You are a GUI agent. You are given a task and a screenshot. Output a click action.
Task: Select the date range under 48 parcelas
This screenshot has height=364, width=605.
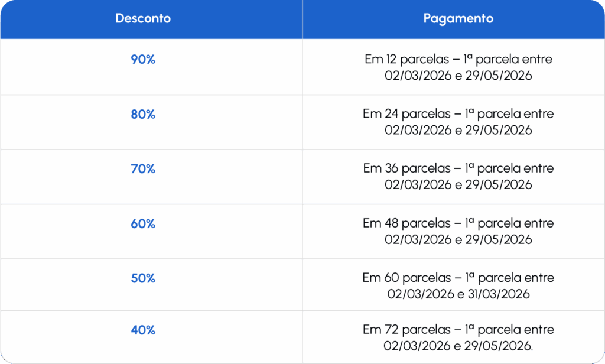[x=458, y=239]
